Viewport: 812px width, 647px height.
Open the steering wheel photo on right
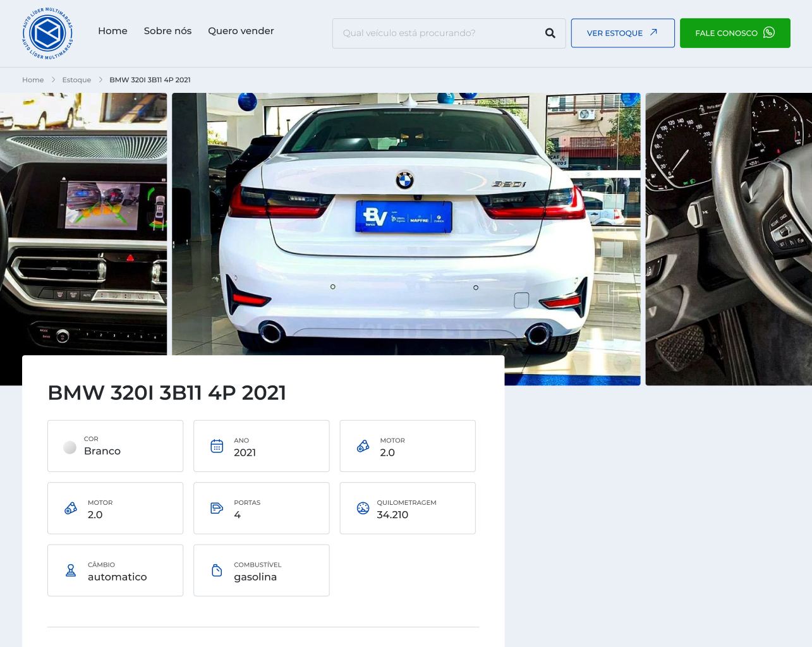click(728, 239)
